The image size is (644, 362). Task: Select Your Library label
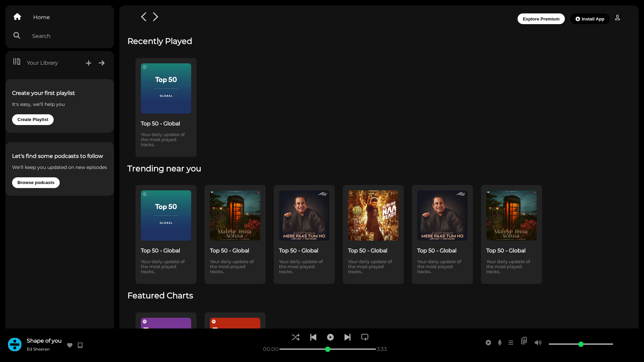click(42, 63)
